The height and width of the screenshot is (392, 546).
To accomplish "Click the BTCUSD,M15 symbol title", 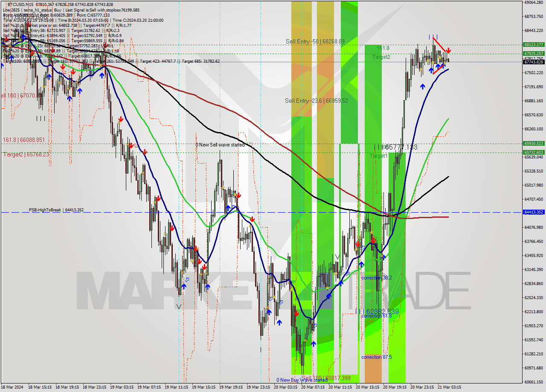I will (x=21, y=4).
